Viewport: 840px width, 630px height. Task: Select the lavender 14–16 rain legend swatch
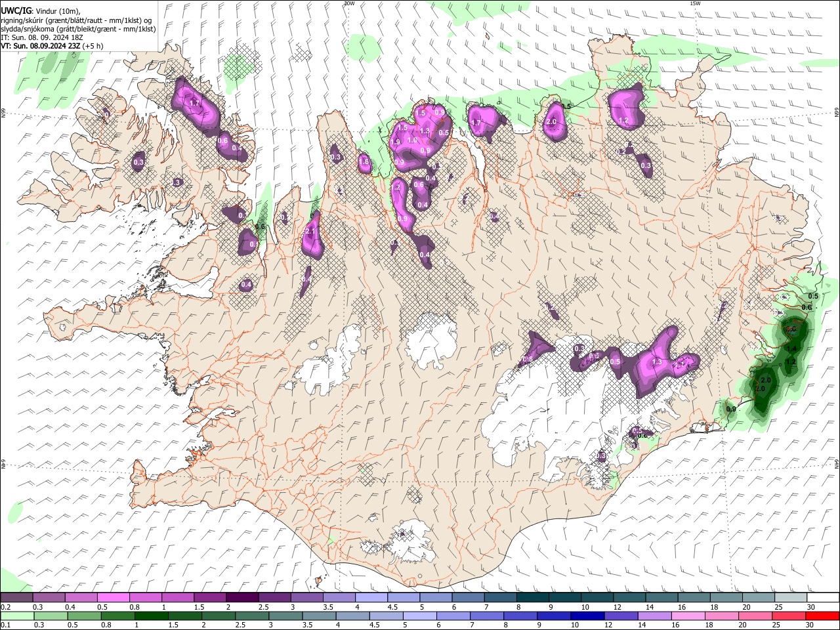(654, 616)
